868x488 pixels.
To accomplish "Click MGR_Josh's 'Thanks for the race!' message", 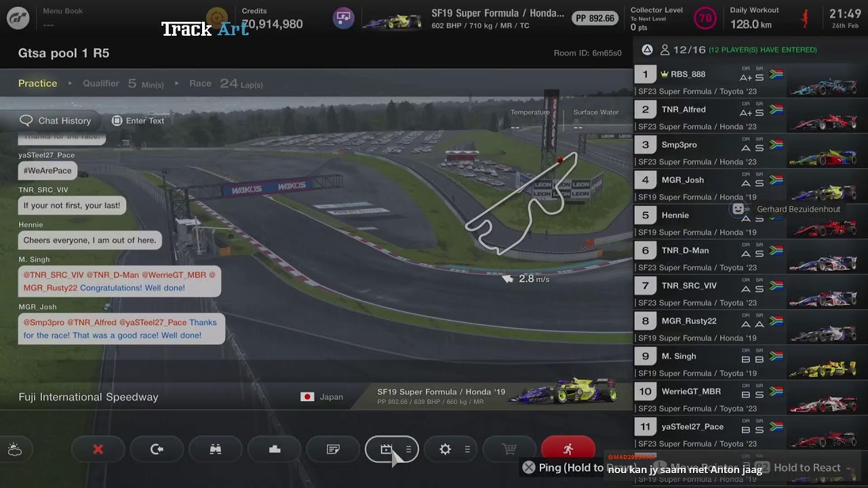I will [121, 329].
